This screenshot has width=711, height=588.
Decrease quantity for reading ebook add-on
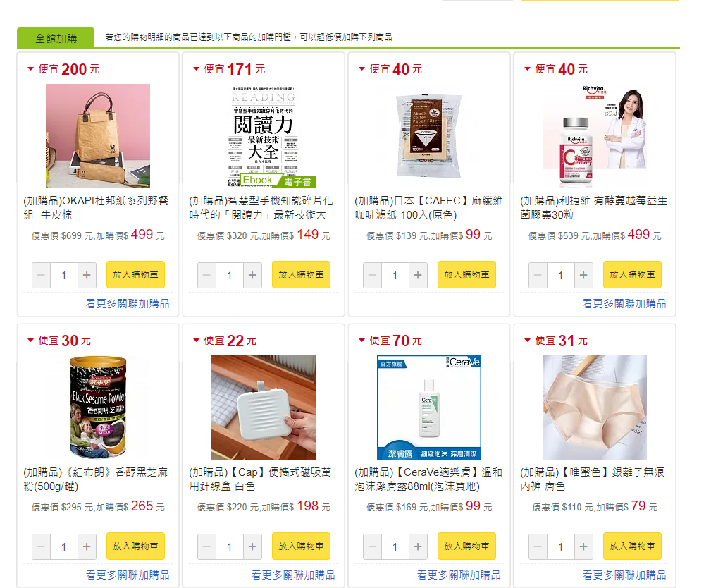tap(206, 275)
